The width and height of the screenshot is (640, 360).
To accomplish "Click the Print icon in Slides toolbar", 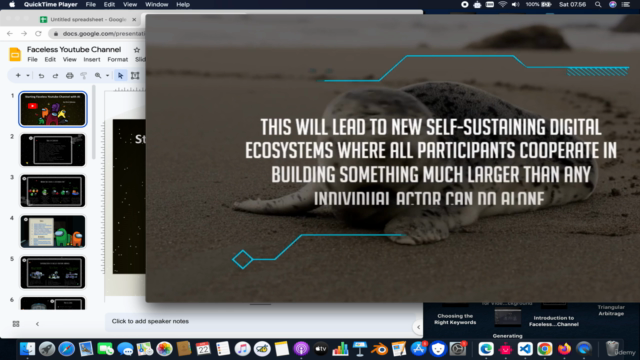I will point(69,76).
